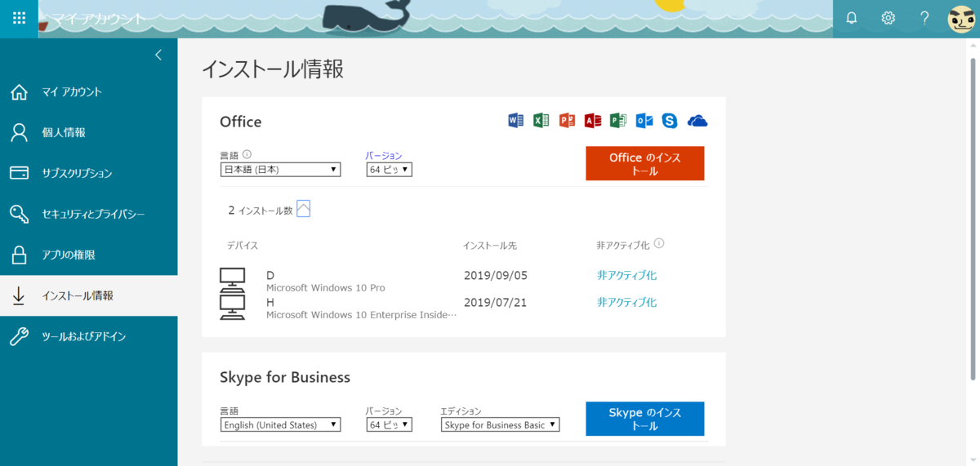Click the PowerPoint icon in Office card
980x466 pixels.
(567, 121)
